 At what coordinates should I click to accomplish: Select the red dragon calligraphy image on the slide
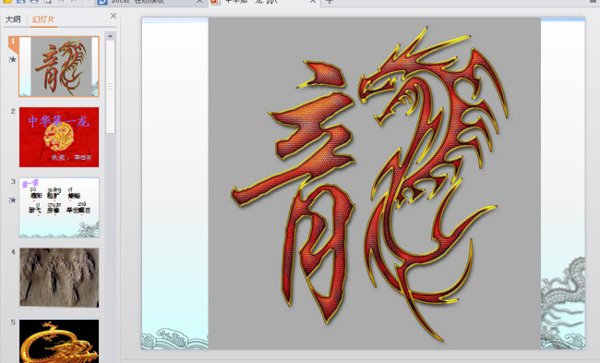(x=374, y=183)
